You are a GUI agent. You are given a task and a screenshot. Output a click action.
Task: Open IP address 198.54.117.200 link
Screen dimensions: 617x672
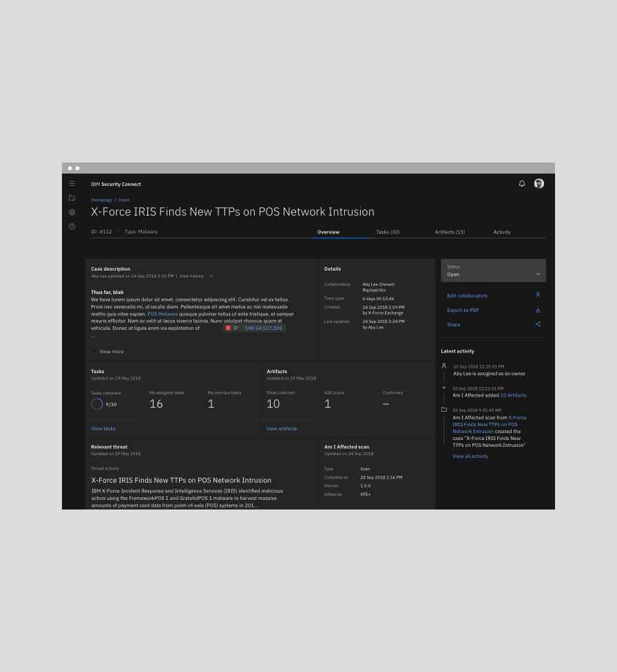pos(263,328)
